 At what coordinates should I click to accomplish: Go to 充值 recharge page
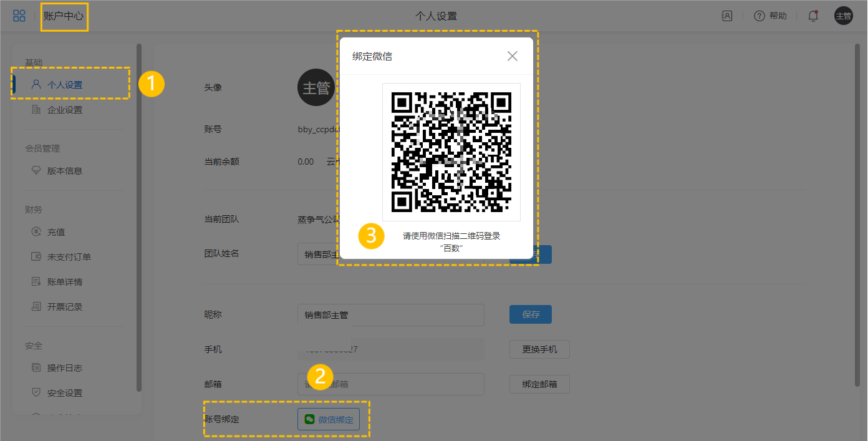[x=56, y=232]
